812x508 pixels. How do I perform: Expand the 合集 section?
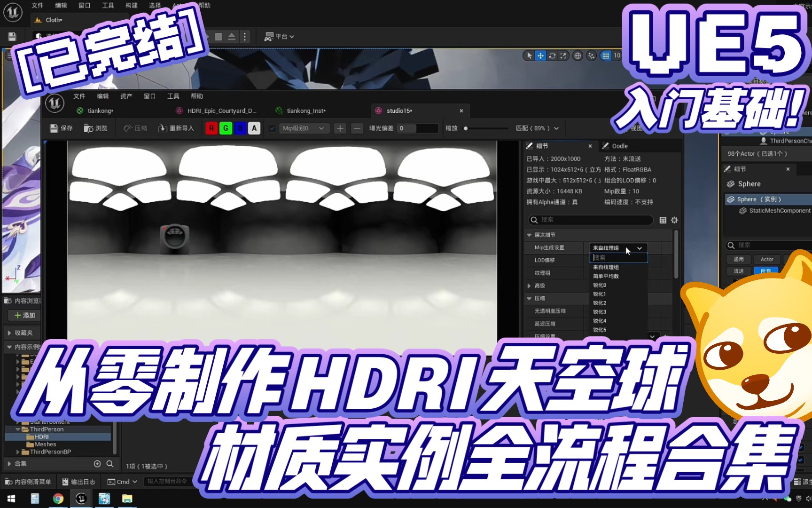pos(9,463)
